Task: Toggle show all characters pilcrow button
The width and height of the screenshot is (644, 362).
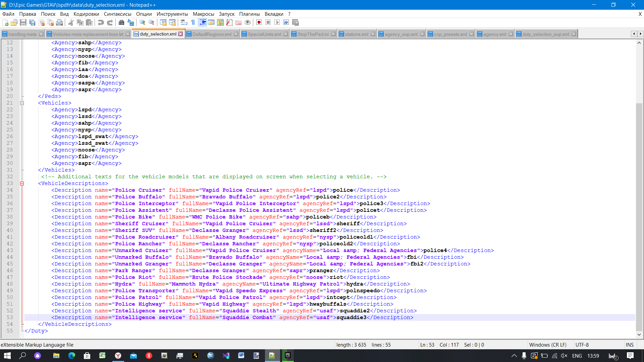Action: tap(193, 22)
